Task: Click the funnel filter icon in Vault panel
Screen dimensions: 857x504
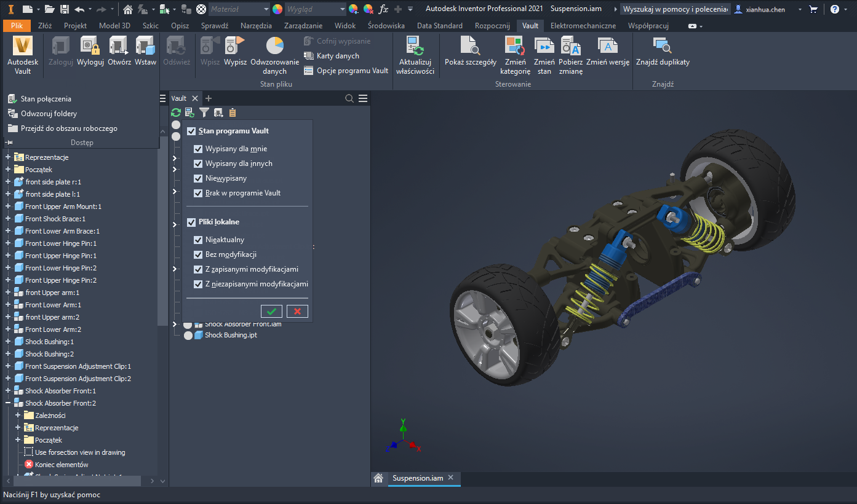Action: coord(204,112)
